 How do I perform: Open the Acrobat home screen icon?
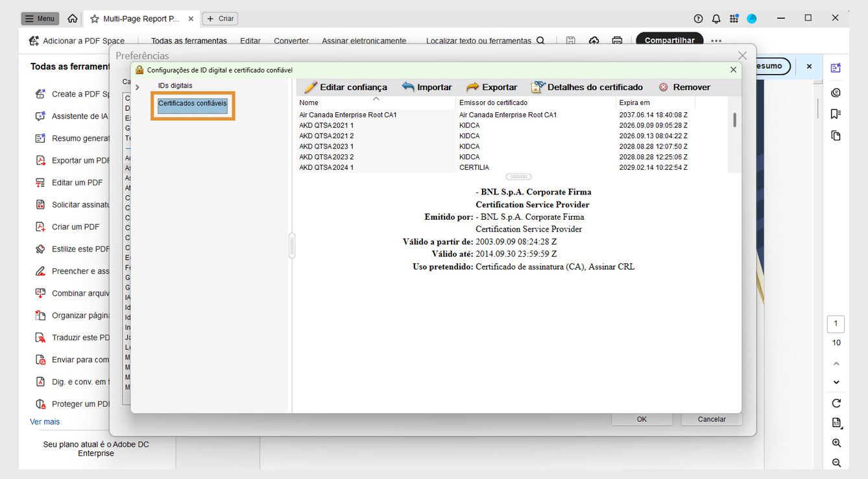[x=73, y=19]
